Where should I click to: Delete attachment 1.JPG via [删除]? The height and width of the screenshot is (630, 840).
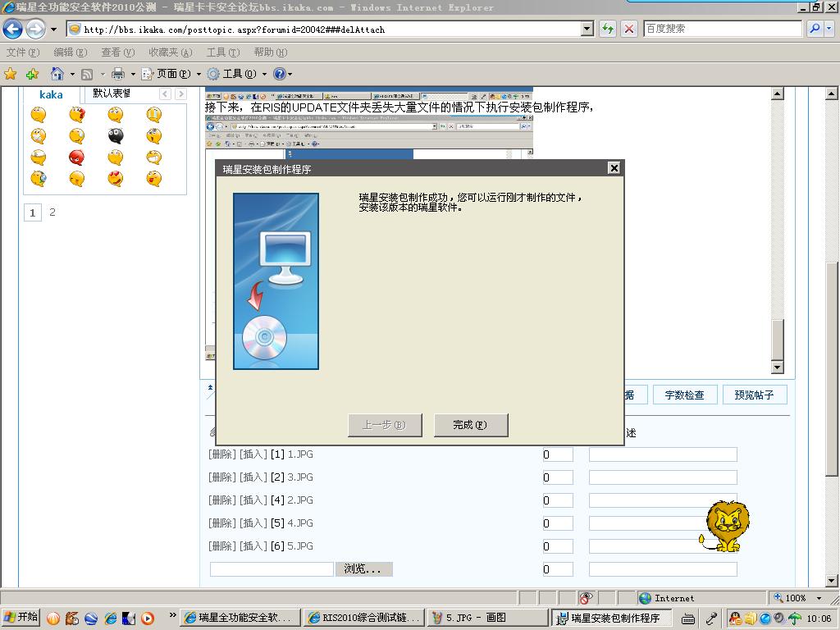point(221,454)
